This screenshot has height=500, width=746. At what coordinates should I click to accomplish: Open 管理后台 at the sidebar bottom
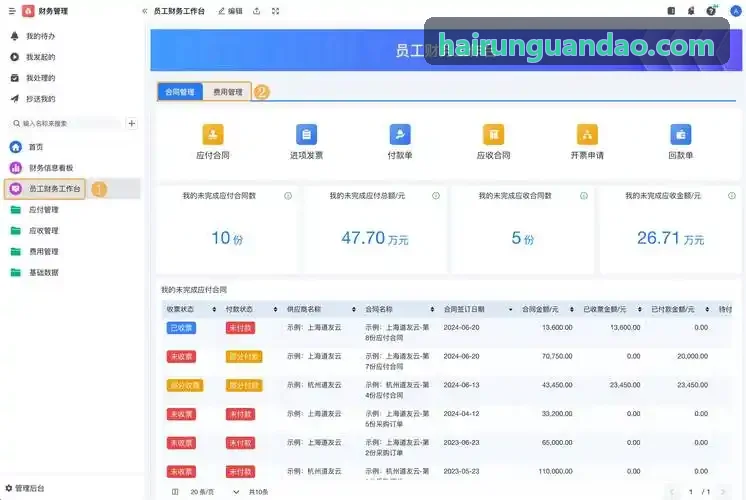coord(25,488)
